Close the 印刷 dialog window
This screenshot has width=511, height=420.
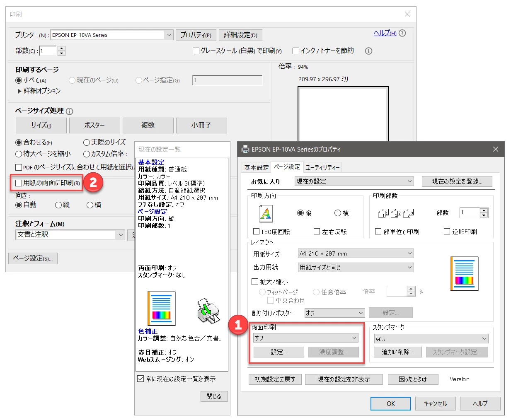[x=407, y=14]
